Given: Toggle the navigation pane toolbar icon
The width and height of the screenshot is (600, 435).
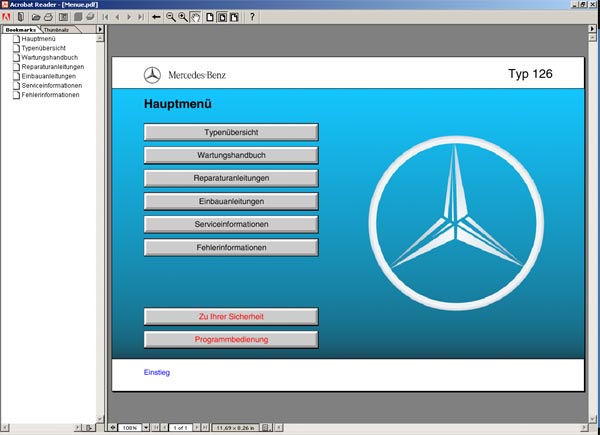Looking at the screenshot, I should 64,17.
